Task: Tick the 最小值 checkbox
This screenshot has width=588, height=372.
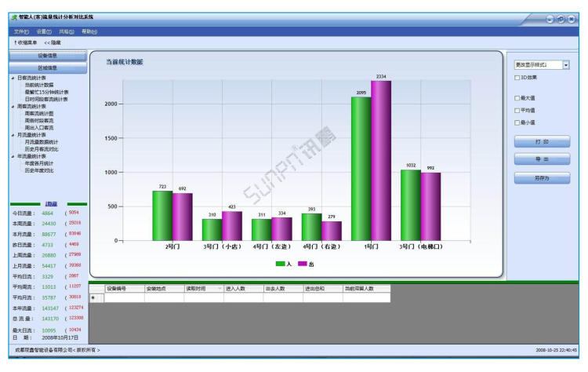Action: [x=517, y=122]
